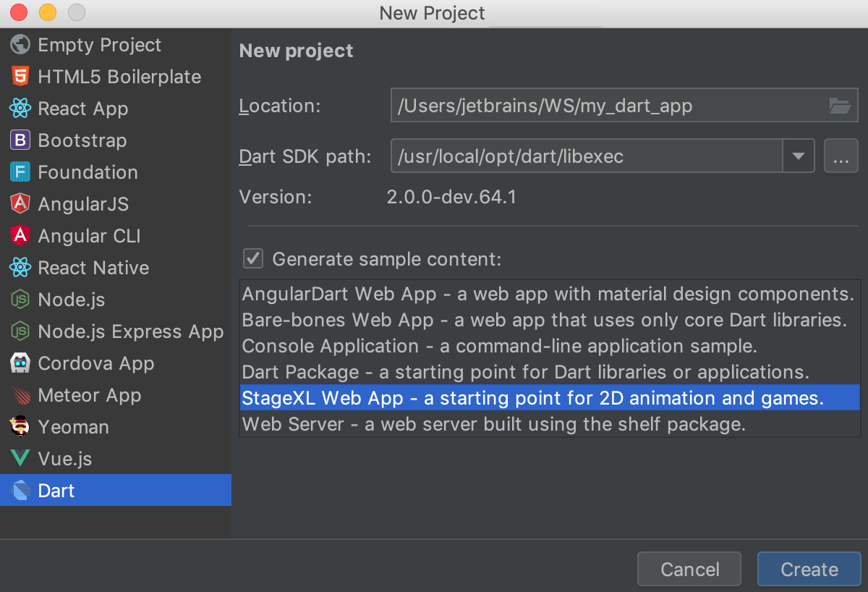Click the red close window button
Image resolution: width=868 pixels, height=592 pixels.
point(20,12)
